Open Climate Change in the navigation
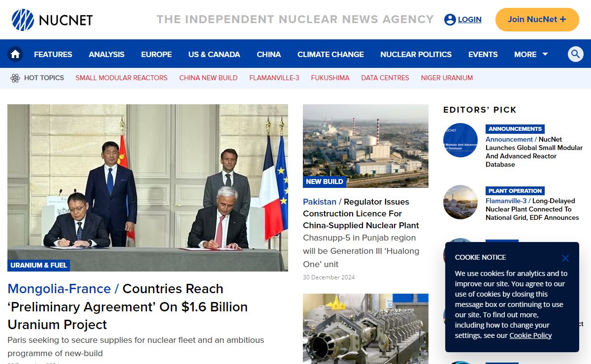This screenshot has width=591, height=364. coord(330,54)
